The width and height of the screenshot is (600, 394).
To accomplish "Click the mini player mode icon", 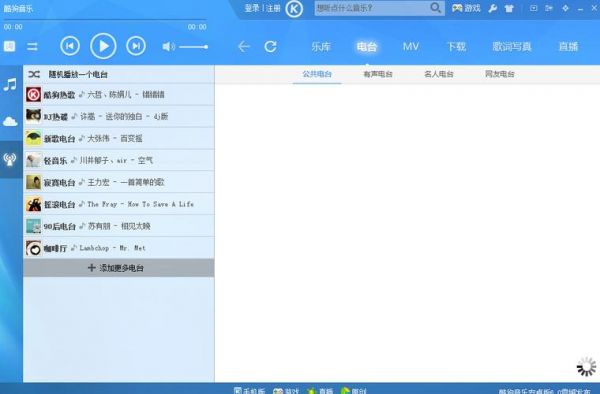I will click(533, 8).
